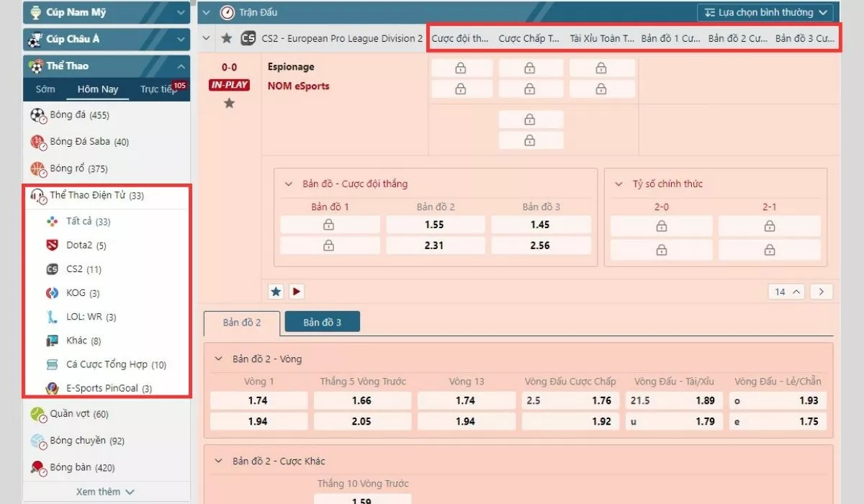The width and height of the screenshot is (864, 504).
Task: Click Vòng Đấu Tài/Xỉu 21.5 odds 1.89
Action: [675, 401]
